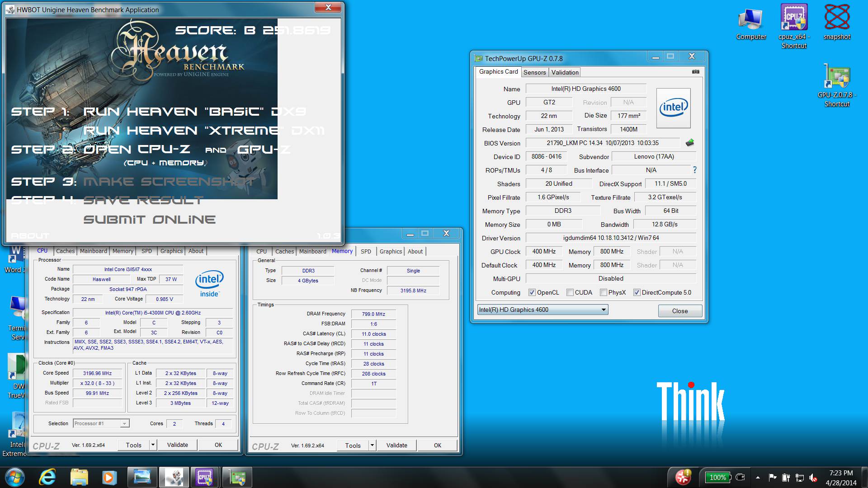Screen dimensions: 868x488
Task: Open the Intel(R) HD Graphics 4600 dropdown
Action: click(542, 310)
